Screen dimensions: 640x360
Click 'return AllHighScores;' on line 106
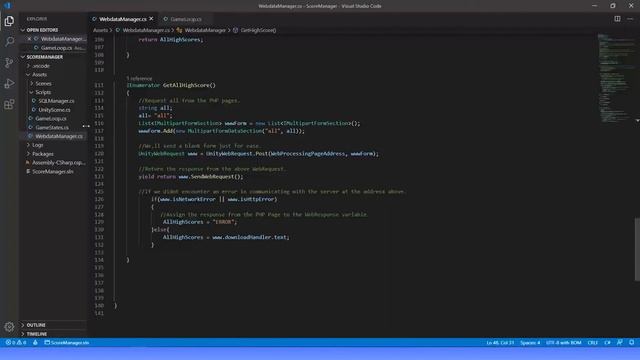171,40
